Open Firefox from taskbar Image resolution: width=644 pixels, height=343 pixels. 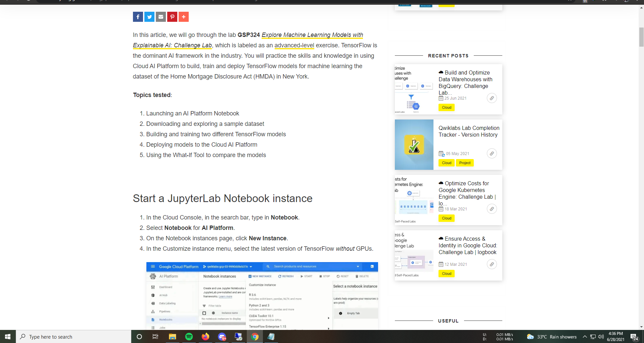pos(205,337)
